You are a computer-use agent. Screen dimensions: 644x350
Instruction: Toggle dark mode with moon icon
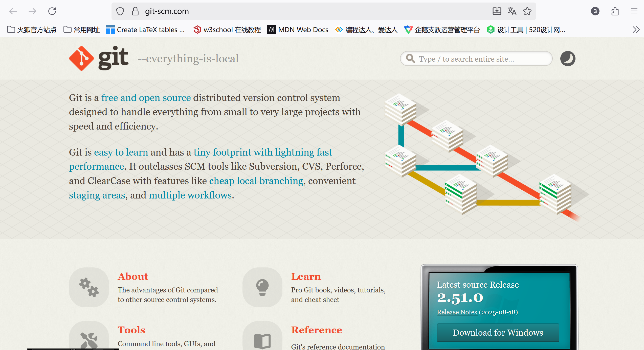568,59
